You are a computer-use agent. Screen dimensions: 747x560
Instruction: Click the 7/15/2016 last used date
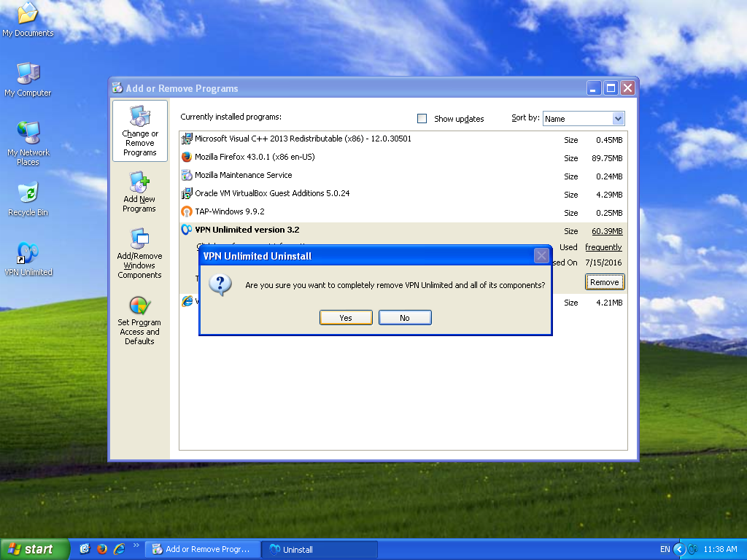[x=603, y=262]
